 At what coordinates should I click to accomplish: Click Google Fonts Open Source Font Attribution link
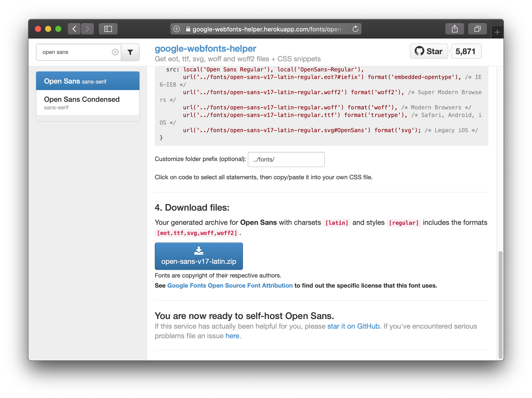tap(230, 286)
